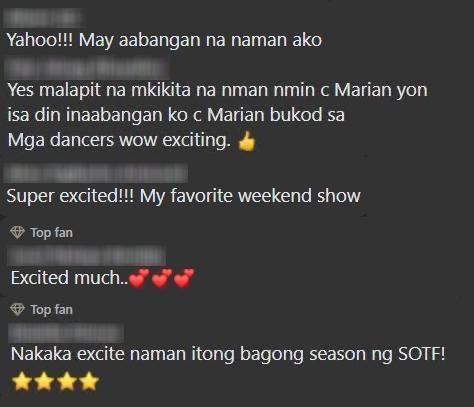
Task: Select the first heart emoji after "Excited much.."
Action: tap(139, 278)
